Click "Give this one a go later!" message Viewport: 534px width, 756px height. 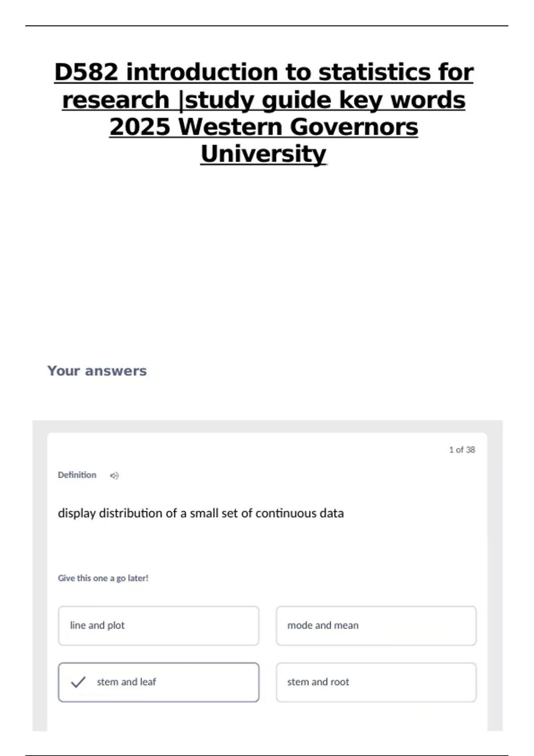(x=103, y=578)
